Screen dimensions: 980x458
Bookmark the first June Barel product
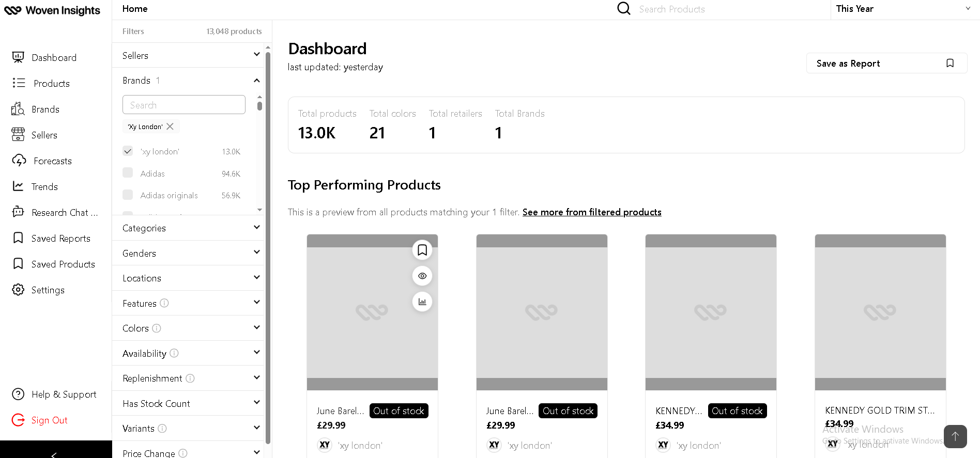[x=422, y=250]
